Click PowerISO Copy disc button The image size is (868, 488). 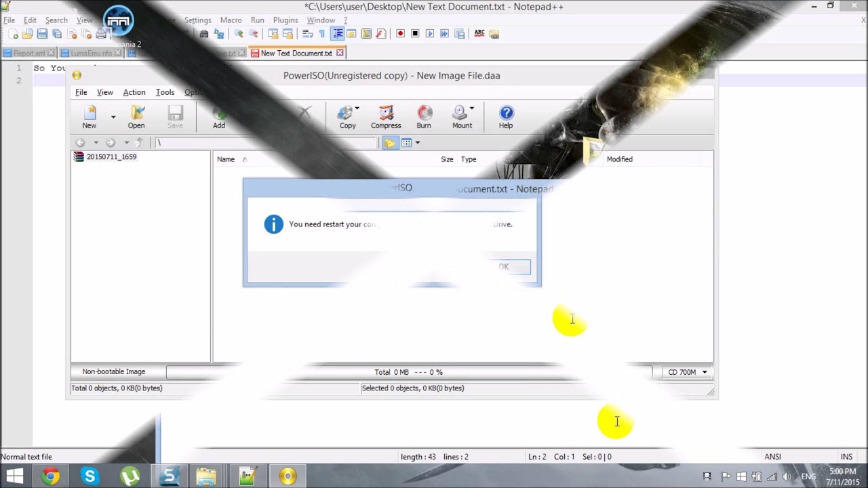click(x=347, y=117)
